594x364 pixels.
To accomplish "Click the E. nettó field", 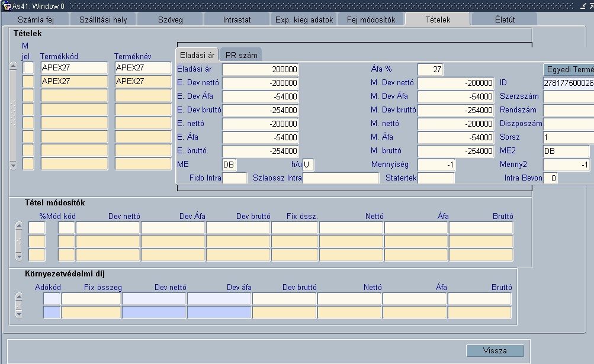I will coord(260,124).
